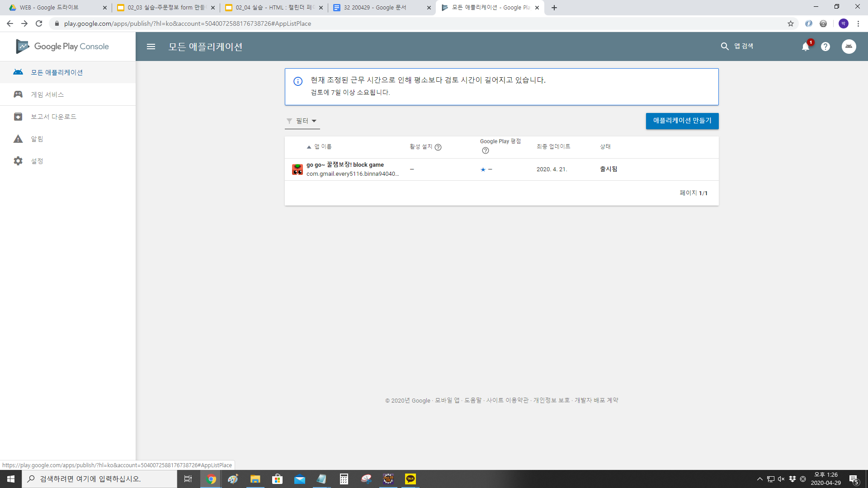Open the Windows action center notifications
The height and width of the screenshot is (488, 868).
tap(854, 479)
